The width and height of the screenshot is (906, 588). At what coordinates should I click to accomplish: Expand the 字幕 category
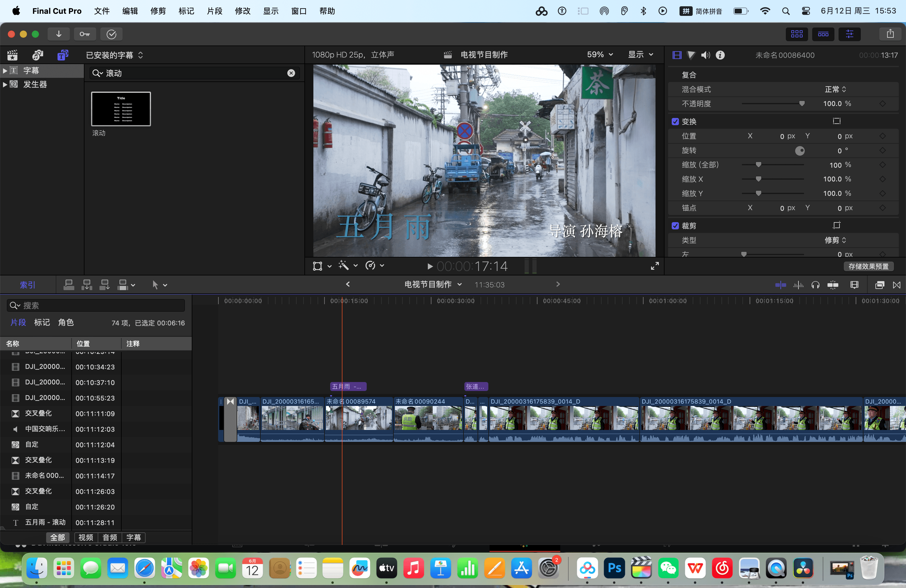[x=5, y=71]
